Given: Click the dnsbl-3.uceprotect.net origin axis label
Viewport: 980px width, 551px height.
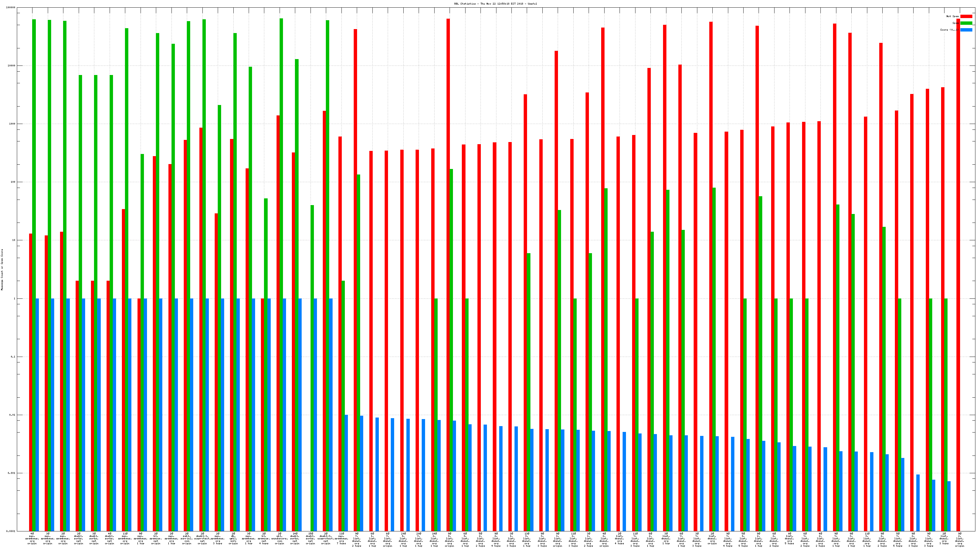Looking at the screenshot, I should click(x=326, y=538).
